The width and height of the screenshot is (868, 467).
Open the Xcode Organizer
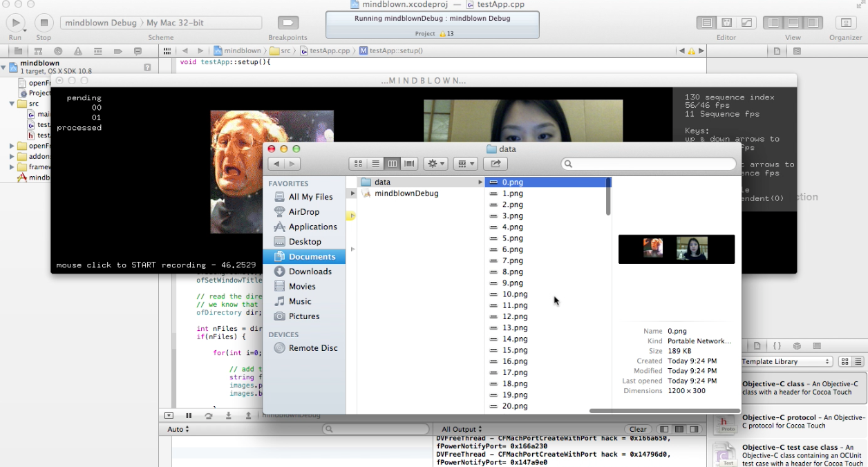[845, 23]
